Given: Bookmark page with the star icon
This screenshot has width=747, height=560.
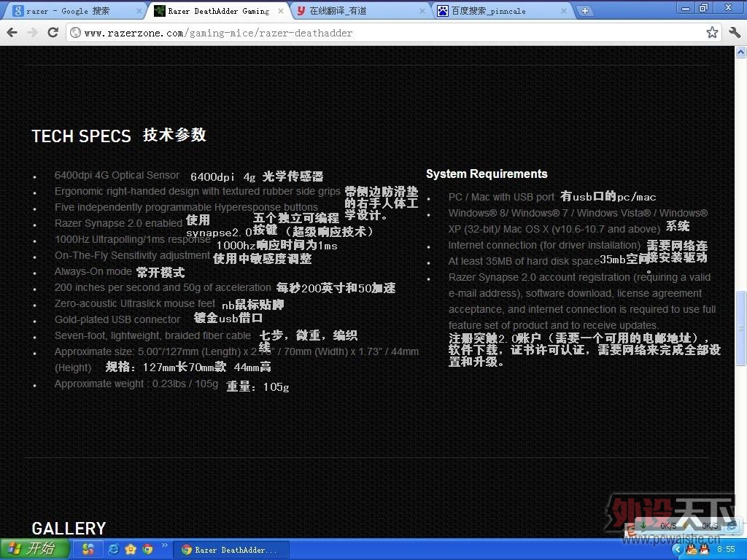Looking at the screenshot, I should tap(712, 32).
